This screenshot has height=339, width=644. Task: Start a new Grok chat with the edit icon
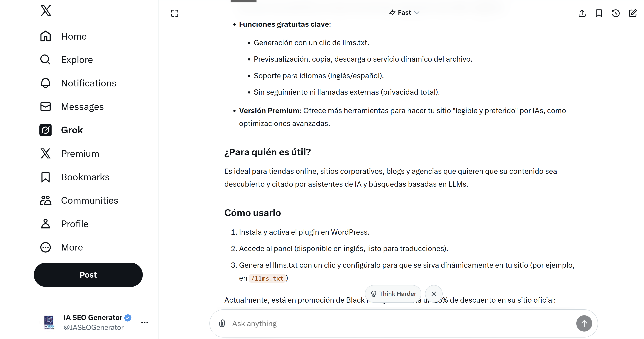[633, 13]
